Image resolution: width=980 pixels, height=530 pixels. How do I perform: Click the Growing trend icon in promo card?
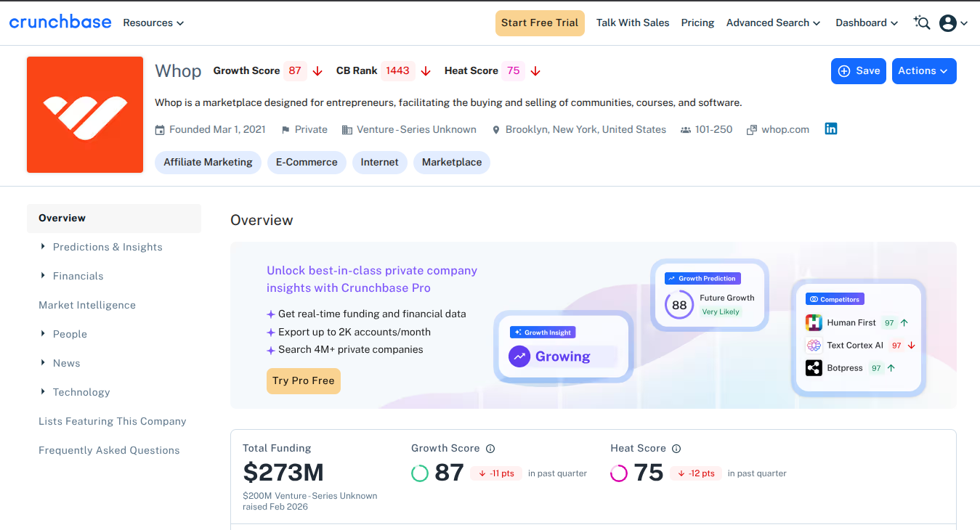(519, 356)
